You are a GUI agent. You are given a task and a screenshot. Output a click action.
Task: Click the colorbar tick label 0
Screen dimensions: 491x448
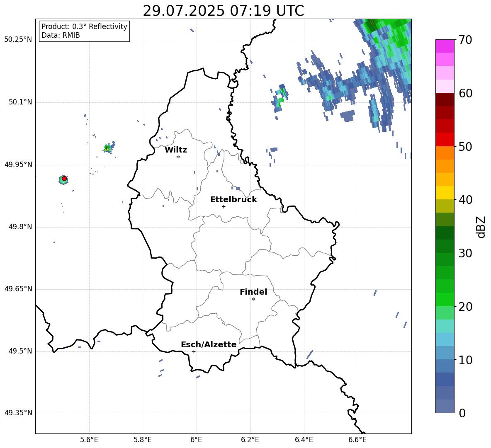pos(462,413)
